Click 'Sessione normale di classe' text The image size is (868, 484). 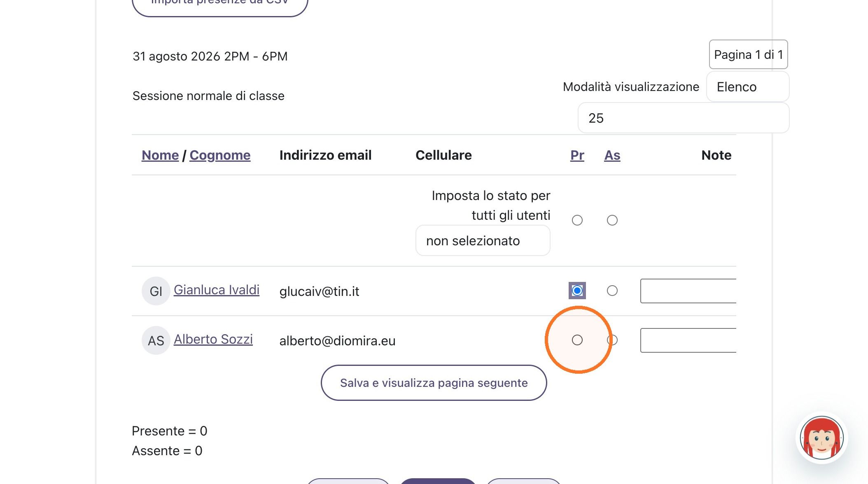pos(208,96)
